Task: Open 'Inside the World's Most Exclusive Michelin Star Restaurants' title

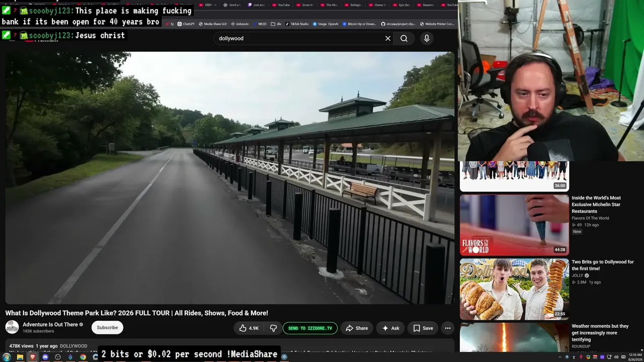Action: tap(596, 205)
